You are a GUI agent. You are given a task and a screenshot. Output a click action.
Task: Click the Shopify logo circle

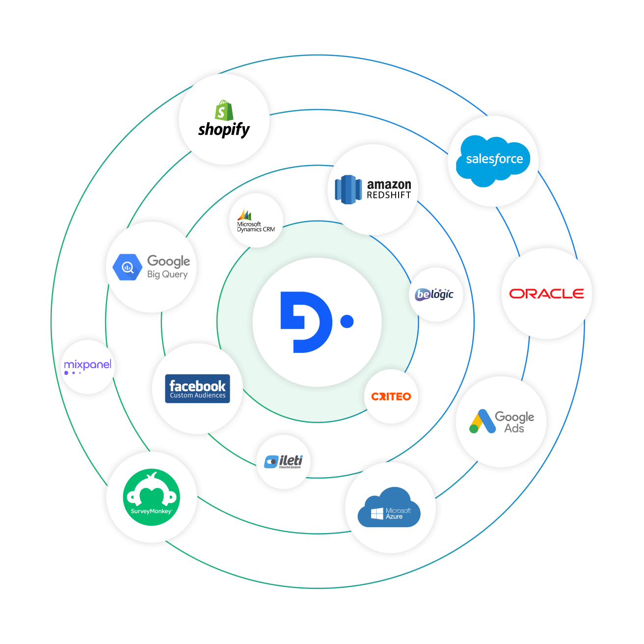tap(224, 119)
